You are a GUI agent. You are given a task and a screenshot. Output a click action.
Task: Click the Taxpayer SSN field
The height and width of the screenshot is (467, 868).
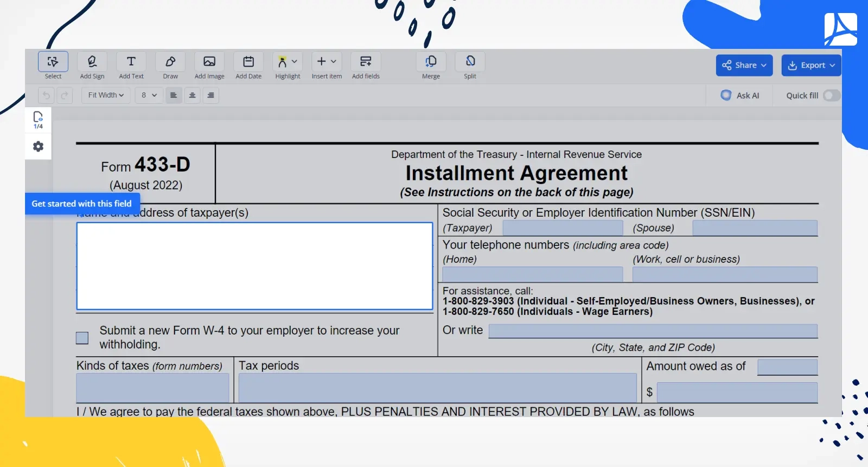click(x=563, y=228)
